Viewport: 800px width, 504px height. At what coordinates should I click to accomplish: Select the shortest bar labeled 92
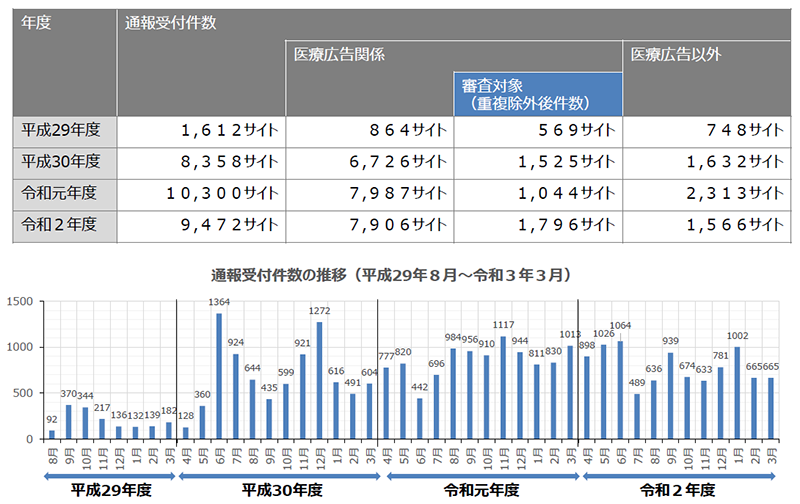52,435
